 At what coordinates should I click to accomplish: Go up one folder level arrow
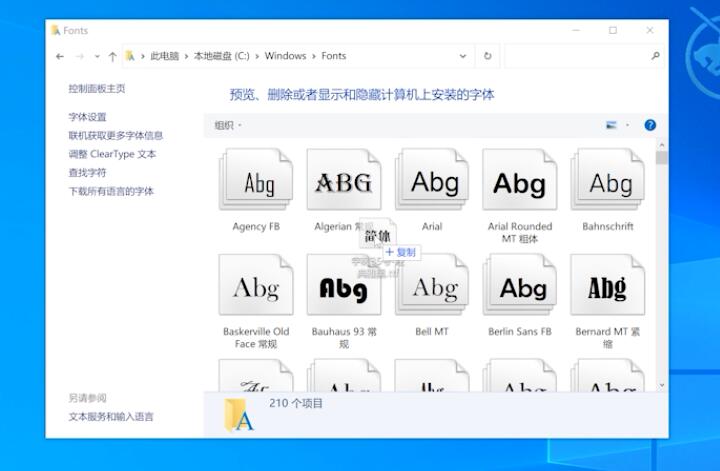(112, 56)
